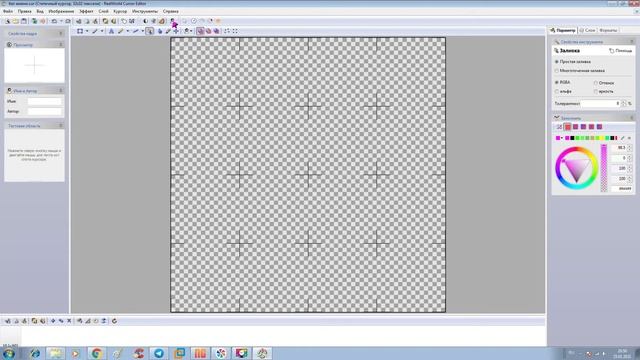Open Internet Explorer from the taskbar
The width and height of the screenshot is (640, 360).
[35, 353]
